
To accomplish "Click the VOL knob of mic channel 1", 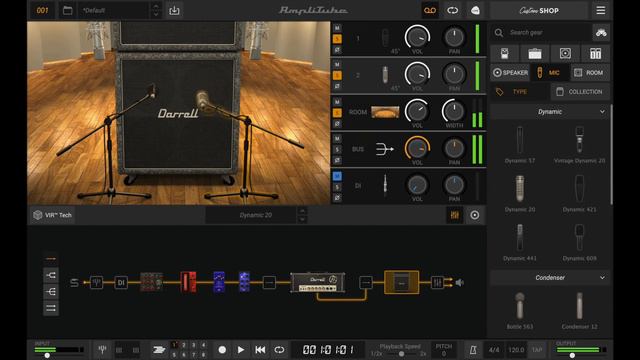I will (417, 37).
